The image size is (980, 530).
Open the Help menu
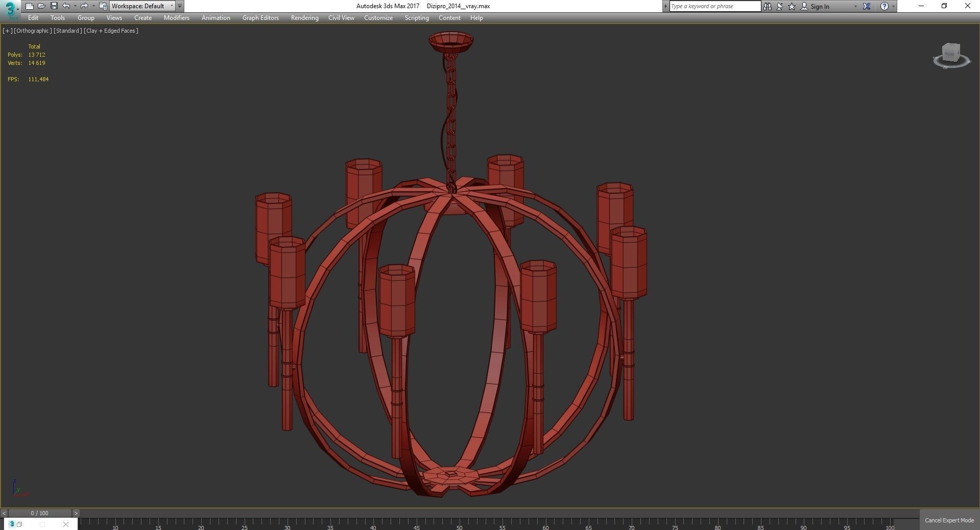476,18
